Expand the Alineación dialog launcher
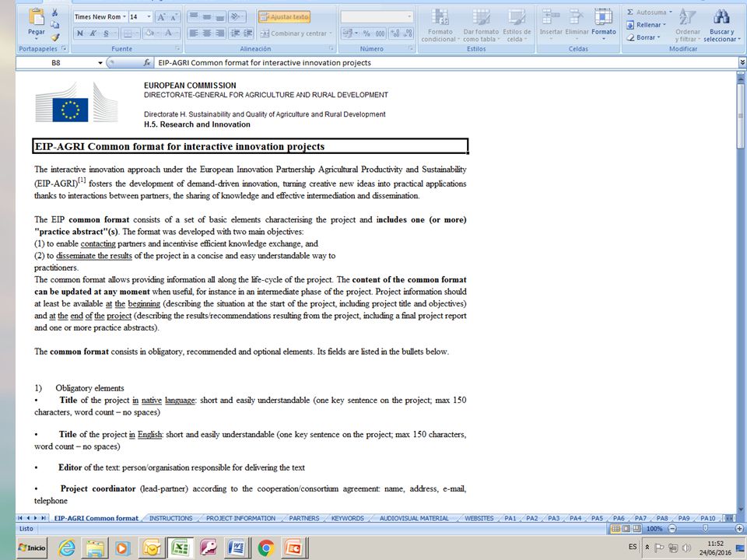Screen dimensions: 747x560 331,48
